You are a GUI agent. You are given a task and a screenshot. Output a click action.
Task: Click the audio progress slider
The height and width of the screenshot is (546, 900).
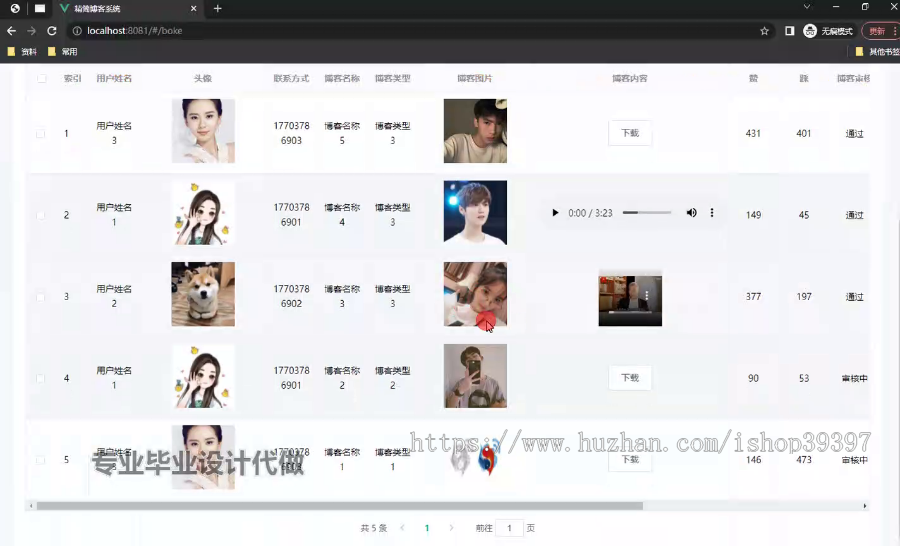click(x=647, y=212)
